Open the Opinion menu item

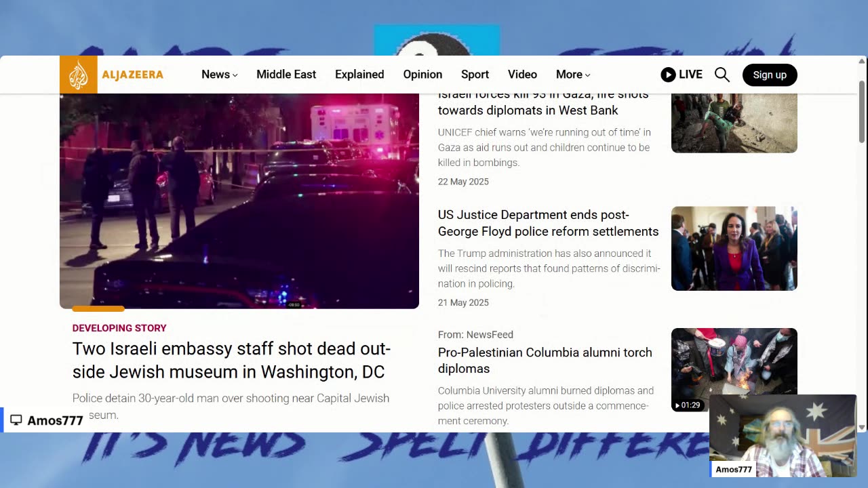(422, 75)
